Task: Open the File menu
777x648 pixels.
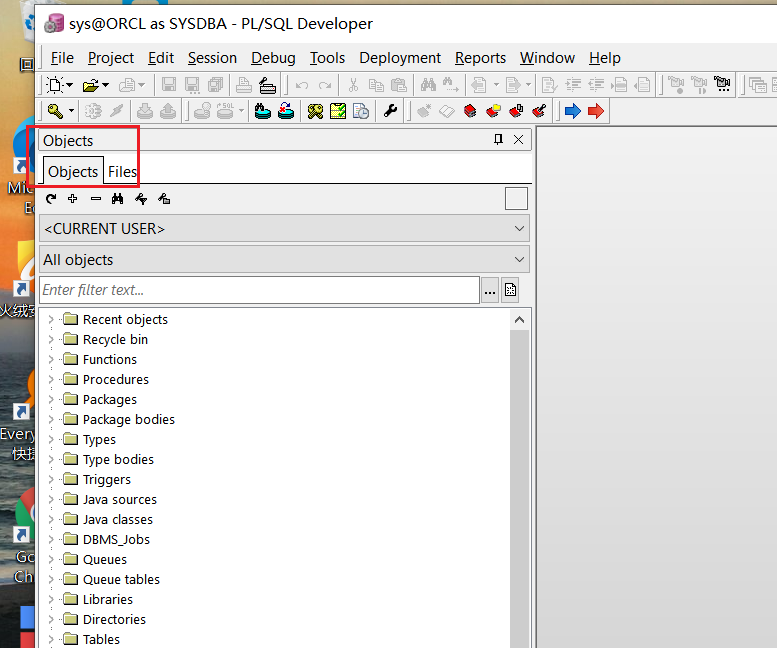Action: (x=62, y=58)
